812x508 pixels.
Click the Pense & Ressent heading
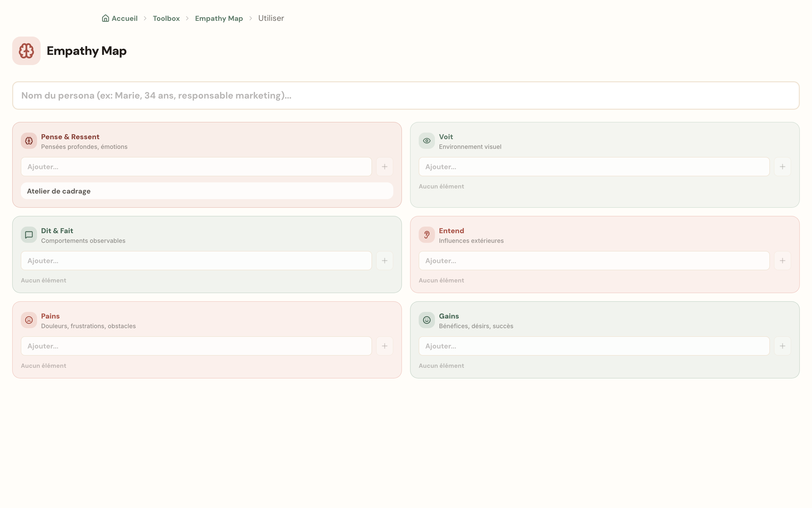(70, 137)
